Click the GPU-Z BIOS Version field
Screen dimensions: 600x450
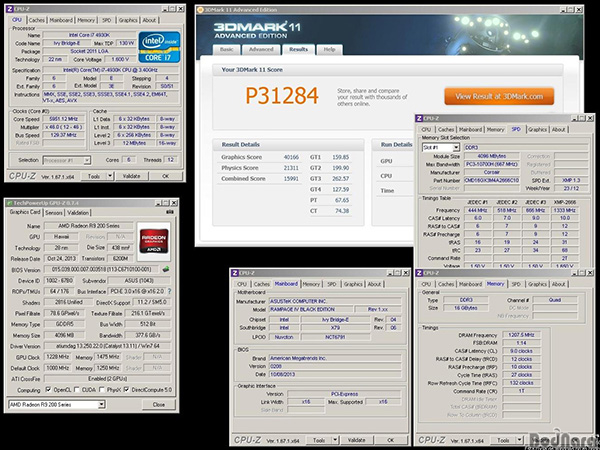coord(102,269)
